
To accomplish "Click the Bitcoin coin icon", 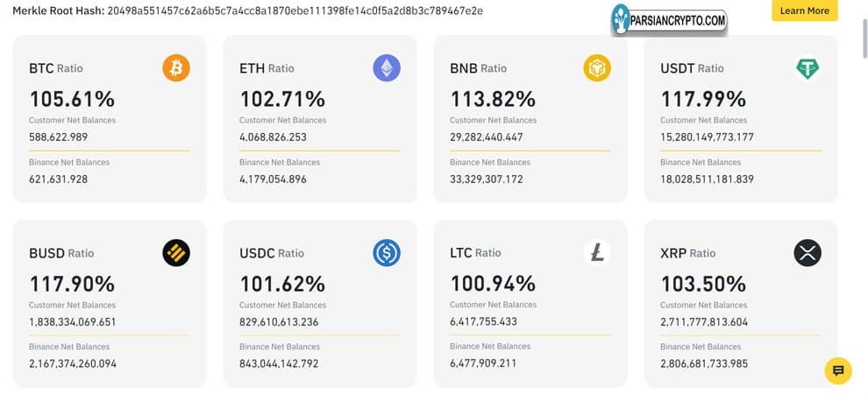I will tap(176, 68).
